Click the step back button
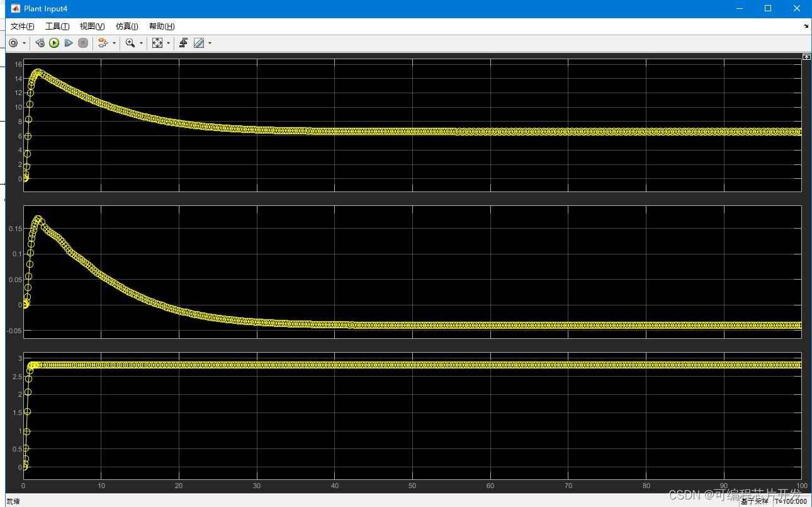 click(40, 43)
